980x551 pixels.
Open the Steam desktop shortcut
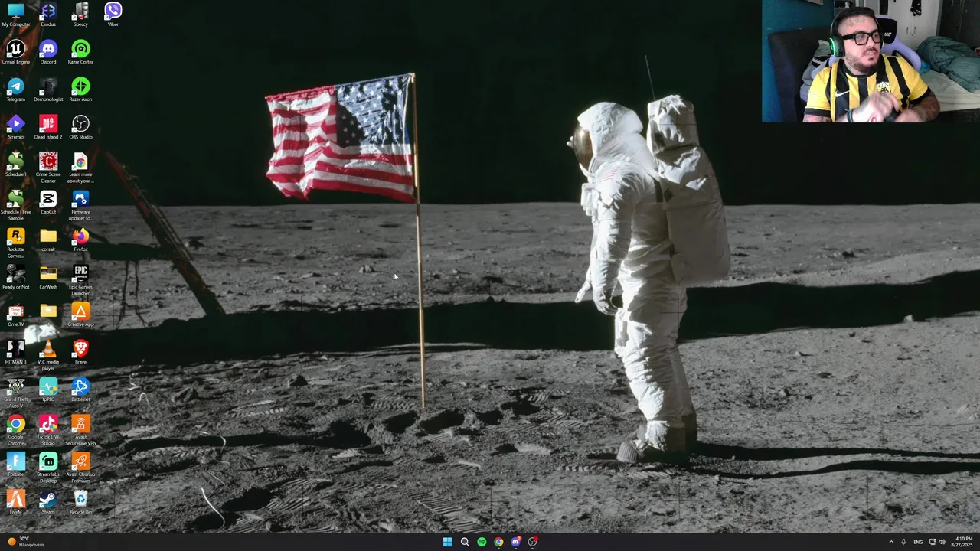pyautogui.click(x=48, y=502)
